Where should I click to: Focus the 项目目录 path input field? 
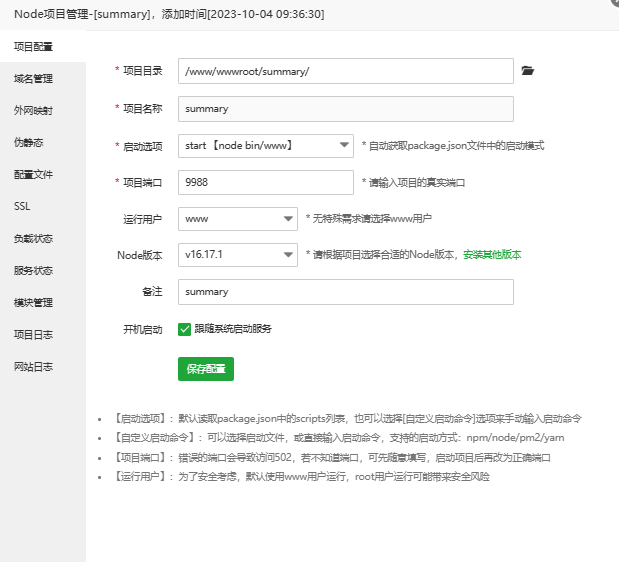[346, 71]
